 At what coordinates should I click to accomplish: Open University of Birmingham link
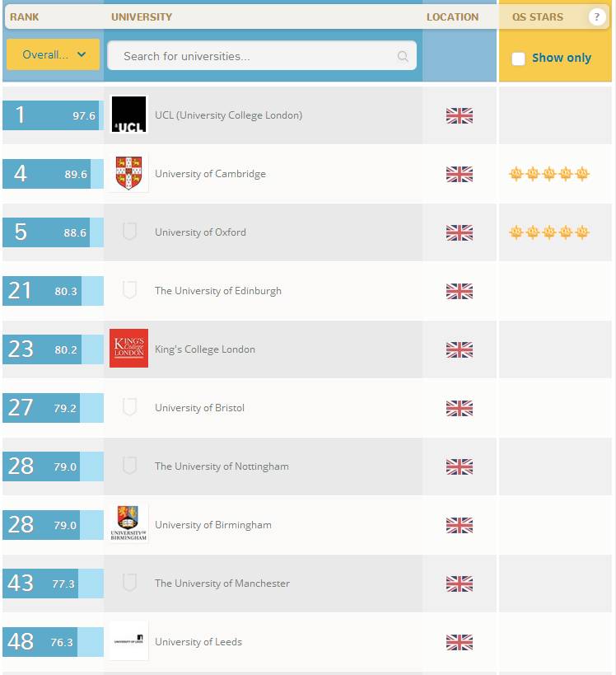213,525
